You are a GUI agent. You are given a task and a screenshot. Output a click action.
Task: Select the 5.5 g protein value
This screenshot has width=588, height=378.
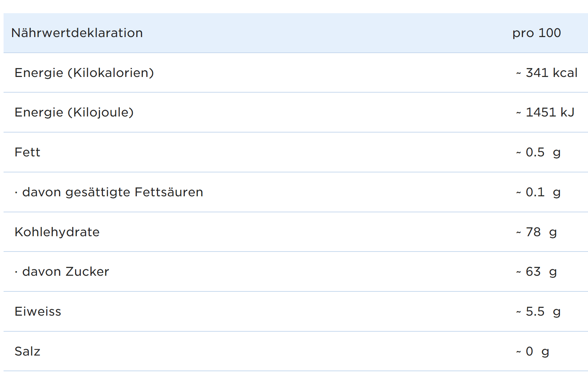point(543,311)
